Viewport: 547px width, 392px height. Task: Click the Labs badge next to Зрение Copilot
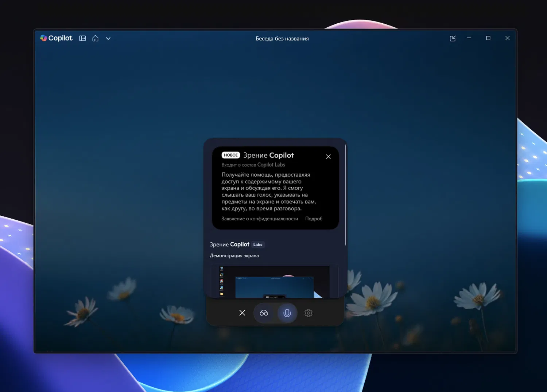pyautogui.click(x=258, y=245)
